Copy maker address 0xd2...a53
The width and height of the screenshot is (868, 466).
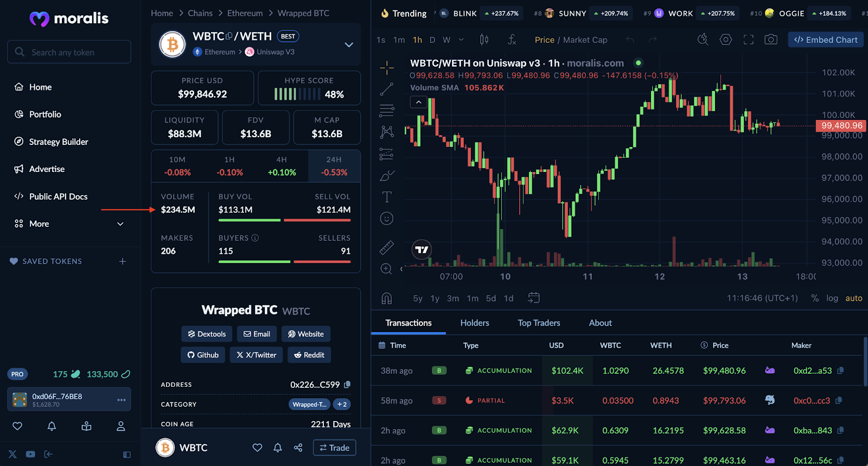(840, 371)
